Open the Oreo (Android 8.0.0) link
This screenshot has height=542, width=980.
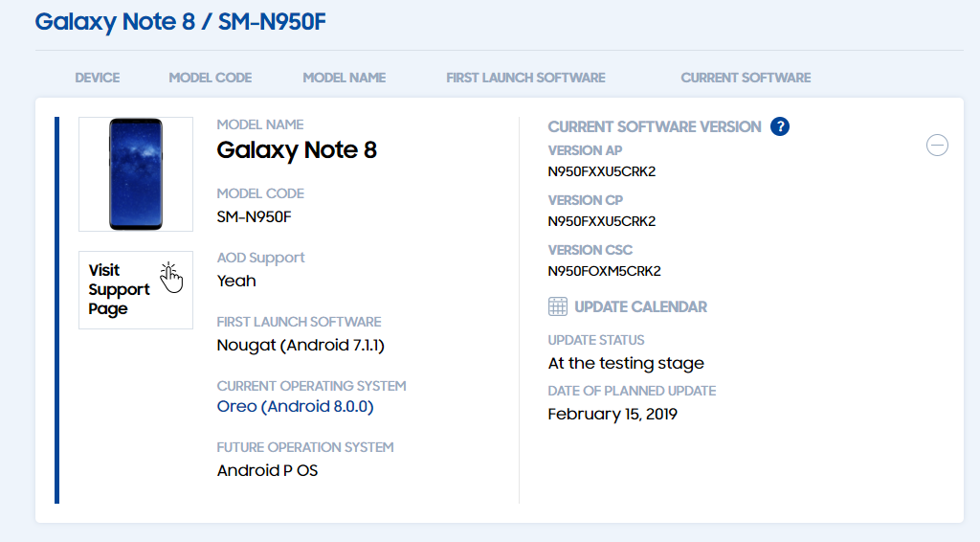point(295,406)
